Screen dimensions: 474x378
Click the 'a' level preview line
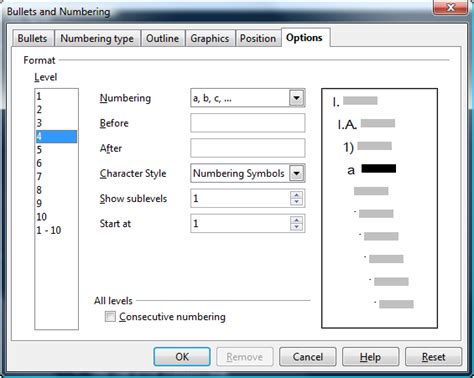coord(372,169)
